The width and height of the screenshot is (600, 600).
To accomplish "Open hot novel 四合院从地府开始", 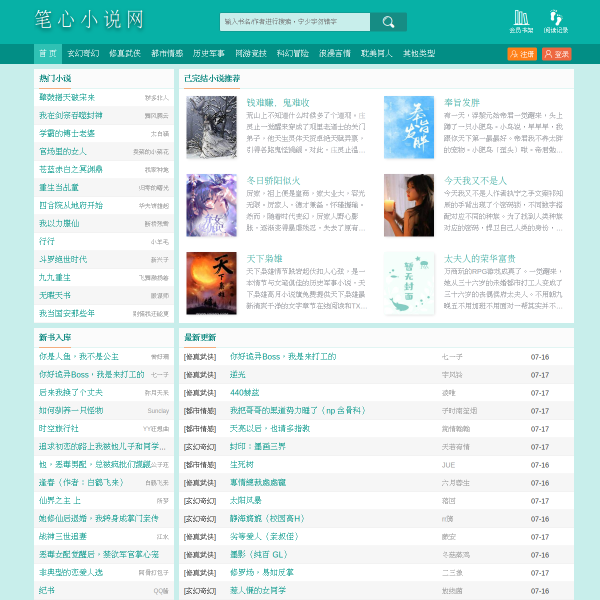I will pyautogui.click(x=71, y=205).
